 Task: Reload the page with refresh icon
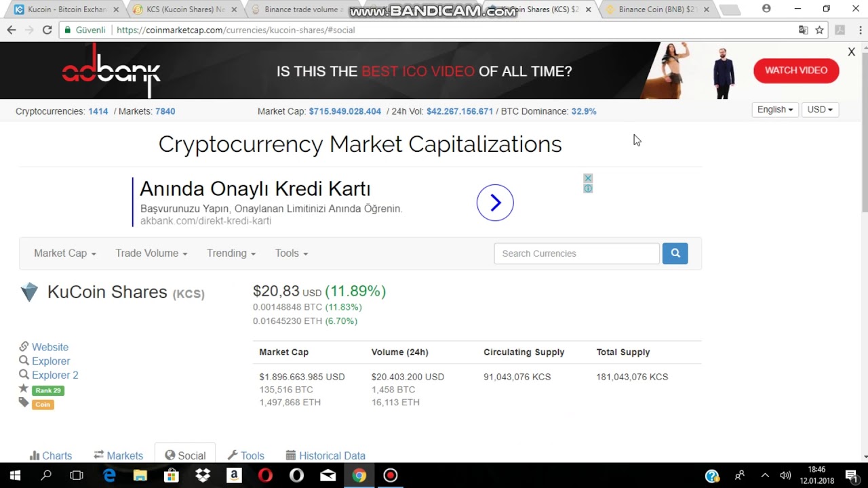point(47,30)
